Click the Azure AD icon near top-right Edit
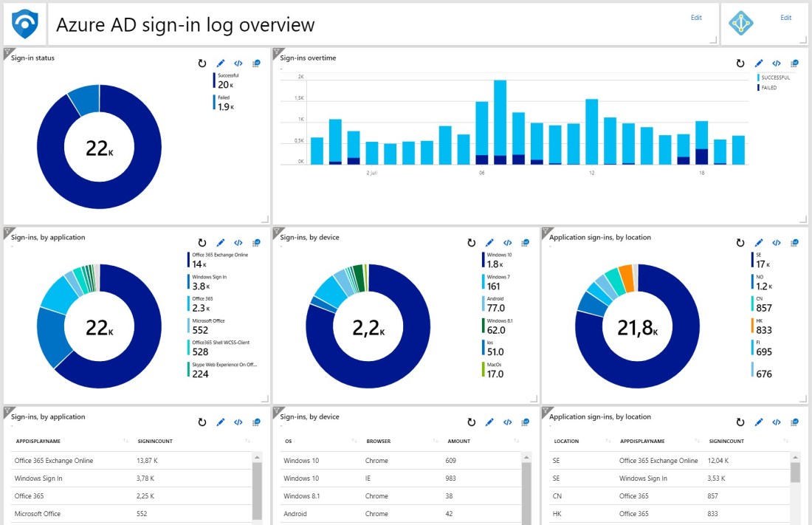This screenshot has height=525, width=812. pyautogui.click(x=741, y=23)
